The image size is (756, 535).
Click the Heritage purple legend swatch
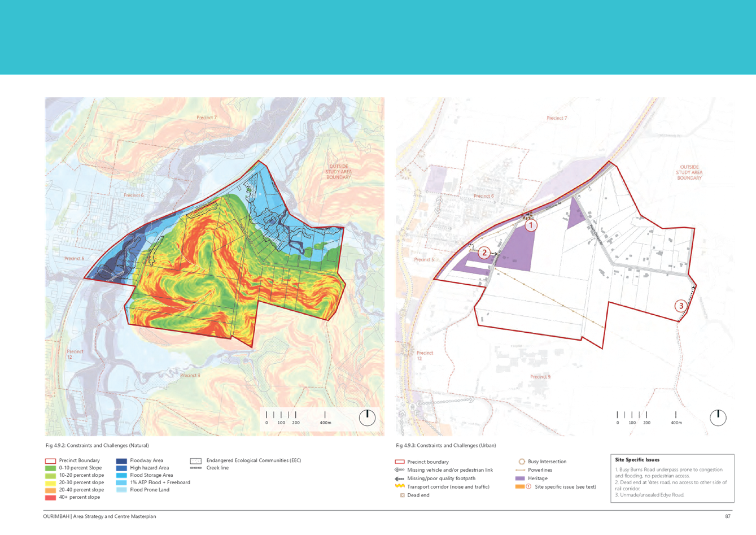click(520, 479)
